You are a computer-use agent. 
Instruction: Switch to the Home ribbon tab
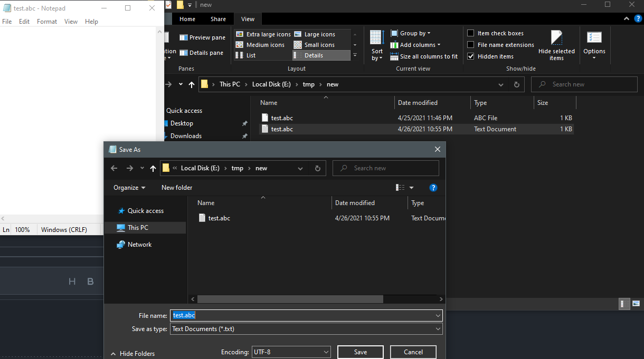tap(187, 18)
